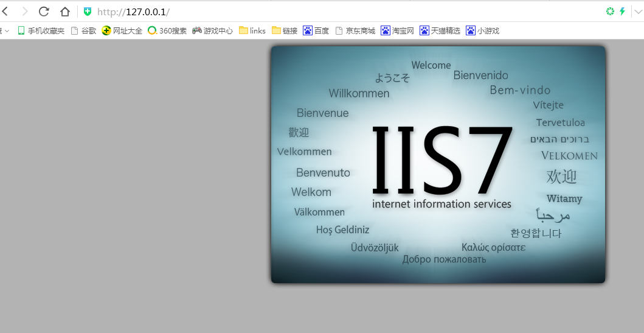Open the 淘宝网 bookmark
644x333 pixels.
[397, 31]
